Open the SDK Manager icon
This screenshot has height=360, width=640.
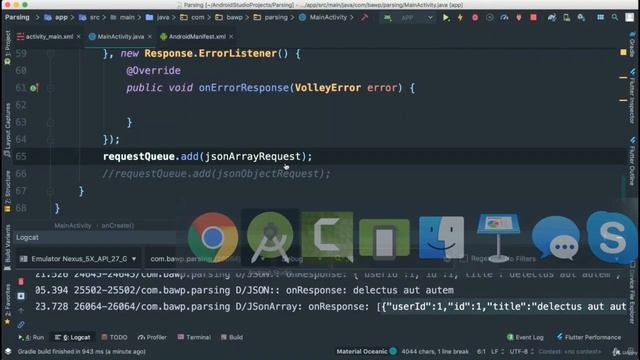click(x=581, y=18)
